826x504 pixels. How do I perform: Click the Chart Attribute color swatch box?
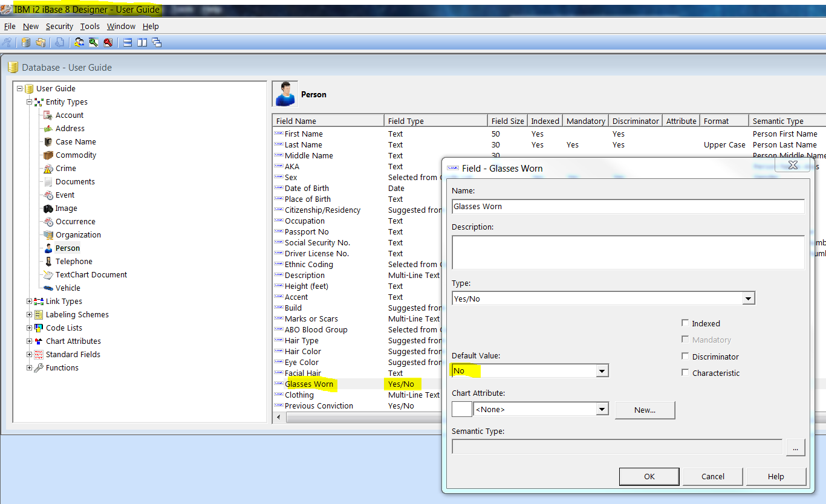462,409
